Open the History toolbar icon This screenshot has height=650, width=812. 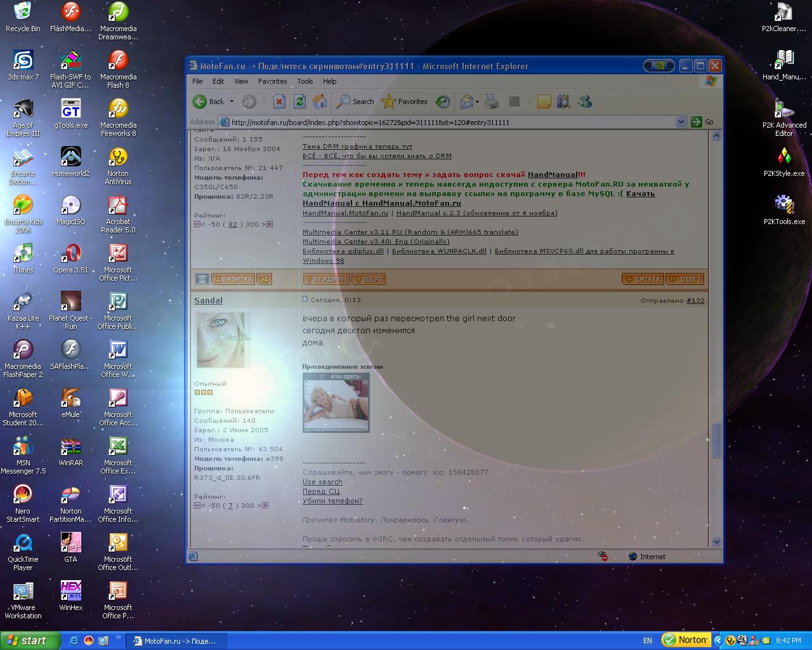coord(443,102)
